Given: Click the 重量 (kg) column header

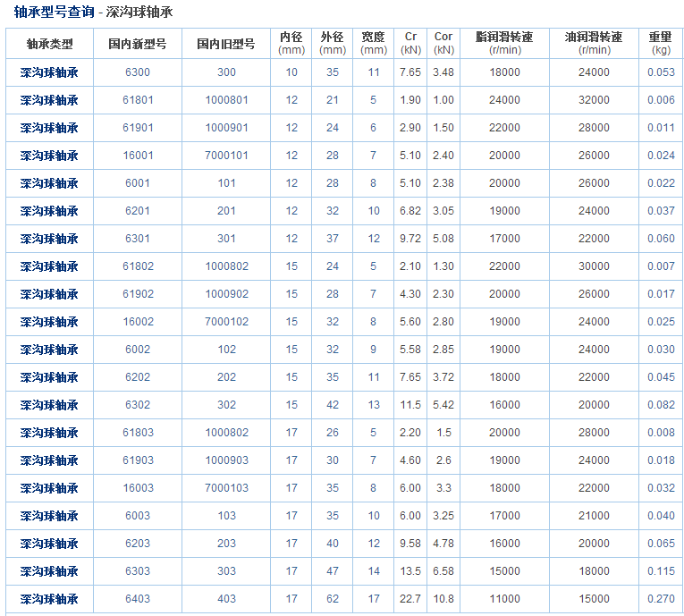Looking at the screenshot, I should (x=661, y=43).
